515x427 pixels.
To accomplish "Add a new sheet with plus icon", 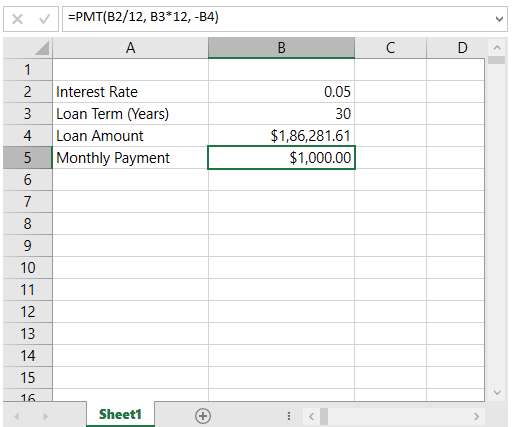I will [x=203, y=416].
